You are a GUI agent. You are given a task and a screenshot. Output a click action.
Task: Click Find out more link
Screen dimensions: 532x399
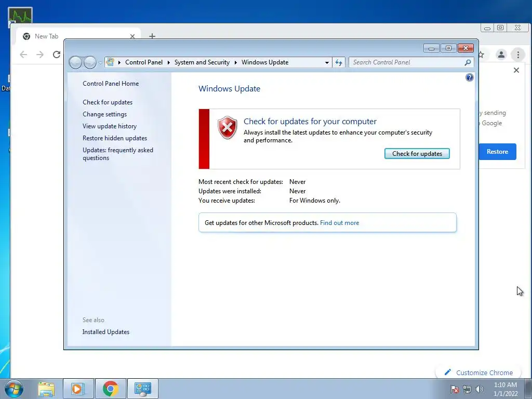pos(339,223)
